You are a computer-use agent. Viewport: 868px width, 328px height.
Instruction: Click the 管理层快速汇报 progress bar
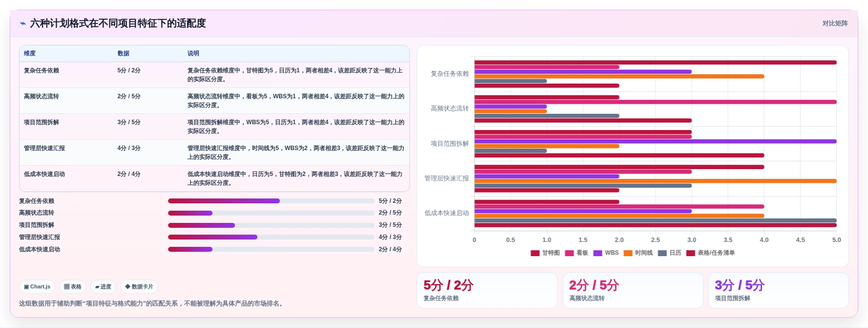coord(271,237)
